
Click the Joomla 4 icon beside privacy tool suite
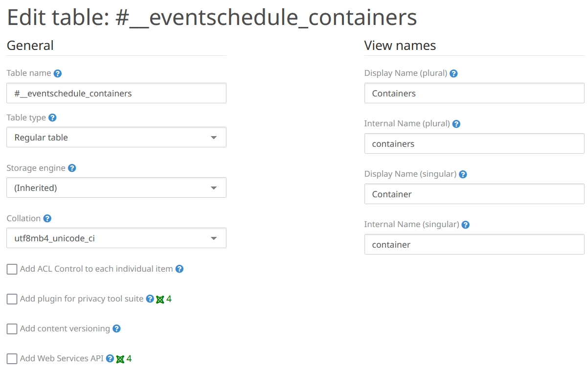click(160, 299)
